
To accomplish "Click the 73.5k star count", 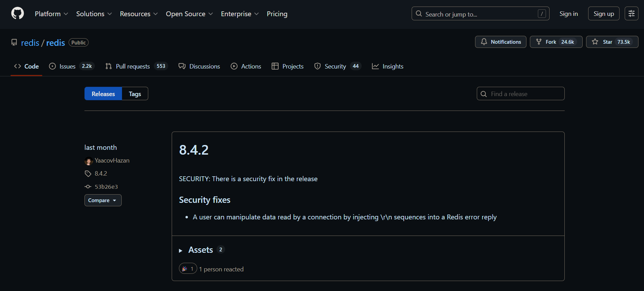I will (624, 42).
